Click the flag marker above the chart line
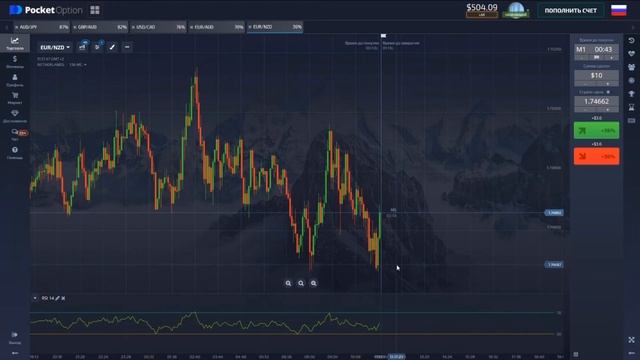The width and height of the screenshot is (640, 360). pyautogui.click(x=384, y=36)
